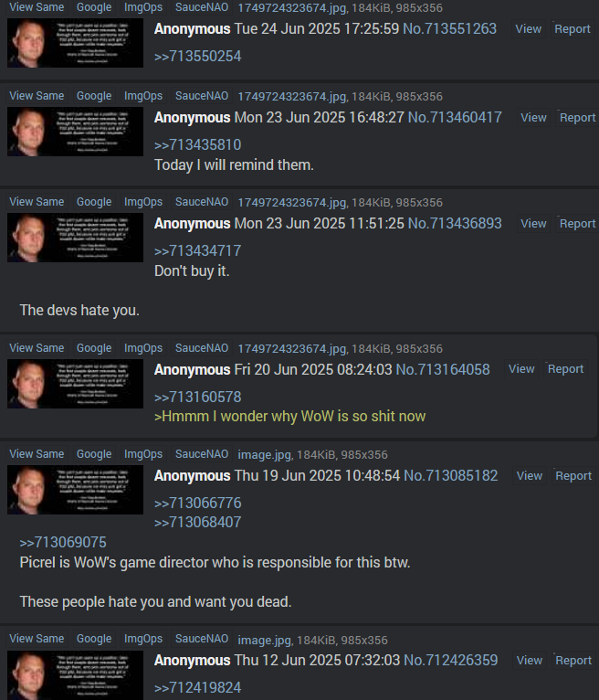Screen dimensions: 599x700
Task: Follow quote link >>713550254
Action: click(x=197, y=57)
